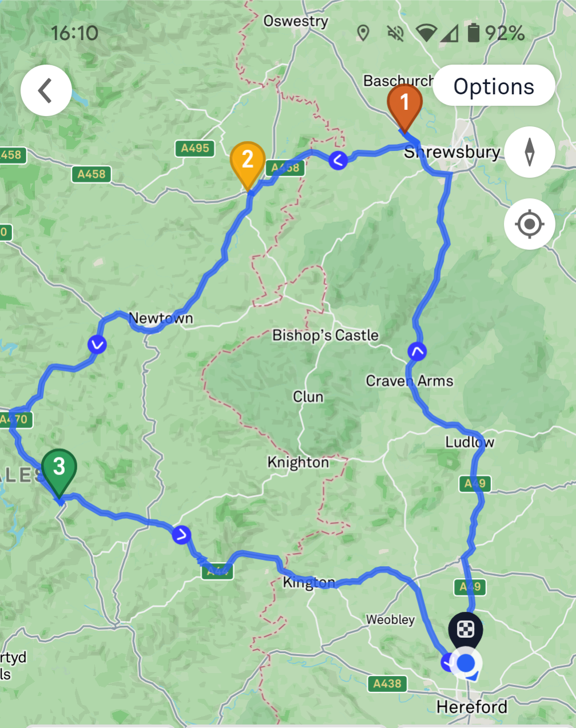Open the Options menu
Viewport: 576px width, 728px height.
[494, 86]
